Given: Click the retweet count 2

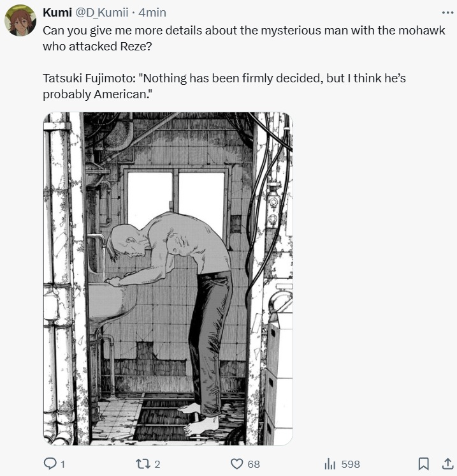Looking at the screenshot, I should [x=157, y=464].
